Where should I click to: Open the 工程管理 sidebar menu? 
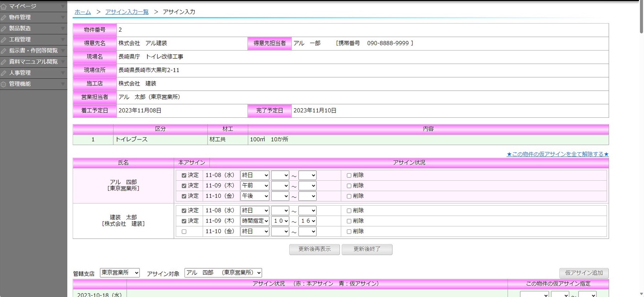tap(33, 39)
